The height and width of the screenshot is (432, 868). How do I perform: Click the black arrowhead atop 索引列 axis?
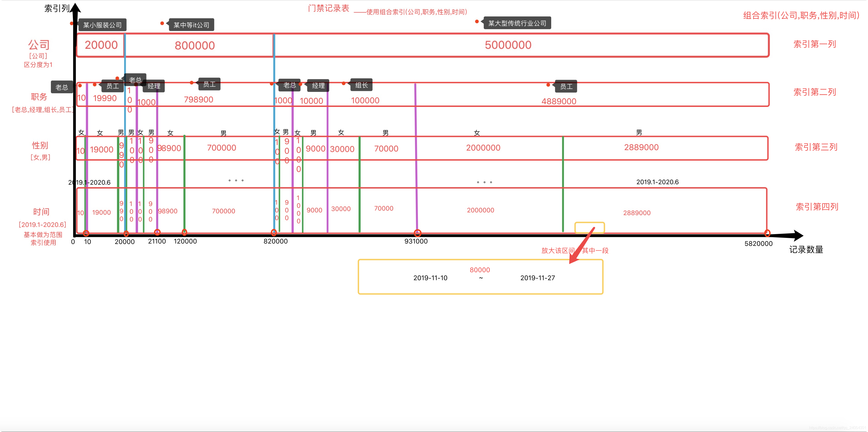coord(75,8)
